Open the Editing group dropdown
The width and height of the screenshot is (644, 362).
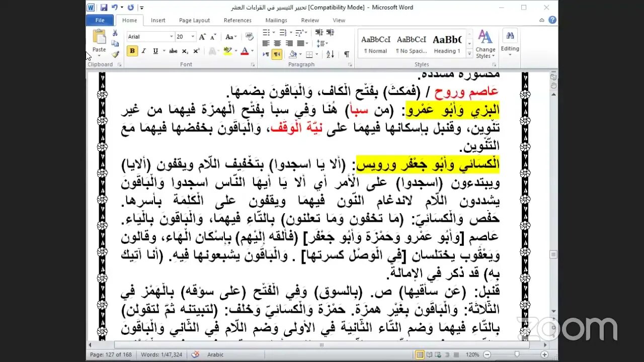click(x=510, y=42)
